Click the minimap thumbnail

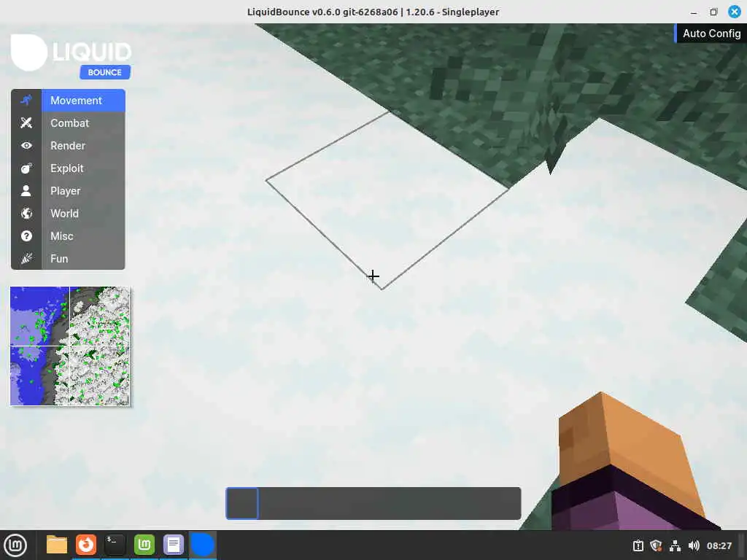coord(69,346)
